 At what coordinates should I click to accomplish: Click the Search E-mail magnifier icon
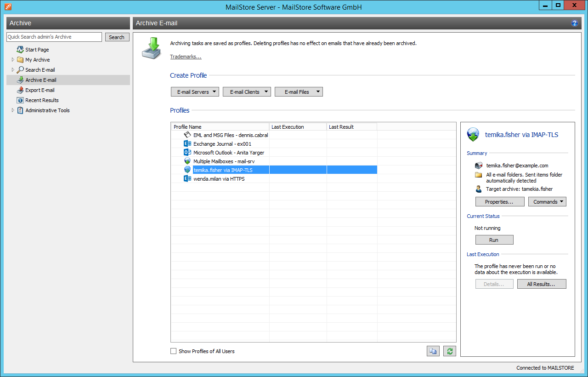click(x=20, y=70)
